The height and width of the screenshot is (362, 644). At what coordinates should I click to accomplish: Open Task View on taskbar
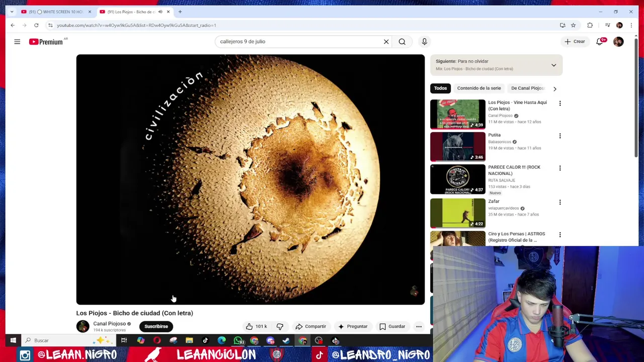point(124,340)
